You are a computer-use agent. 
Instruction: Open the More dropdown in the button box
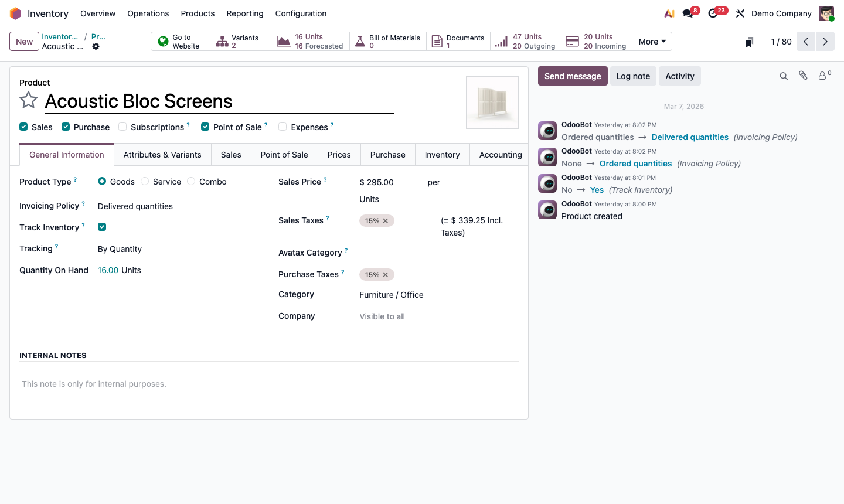point(652,41)
